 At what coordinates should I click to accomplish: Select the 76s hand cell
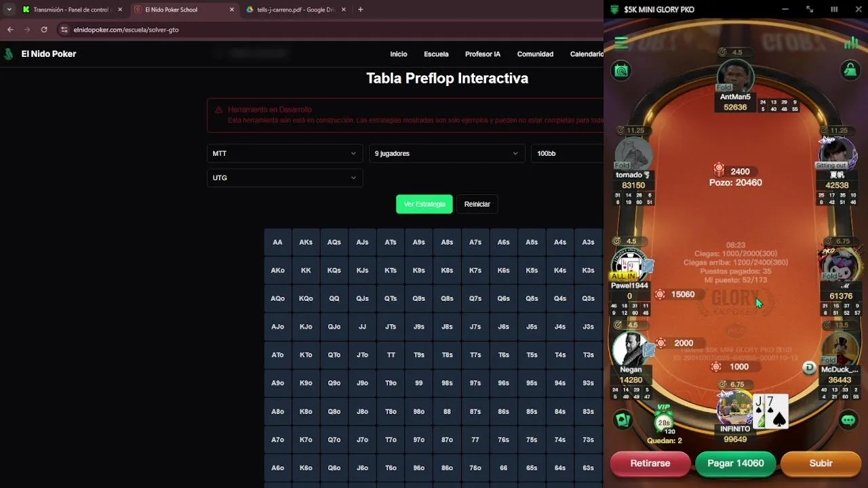(x=503, y=440)
